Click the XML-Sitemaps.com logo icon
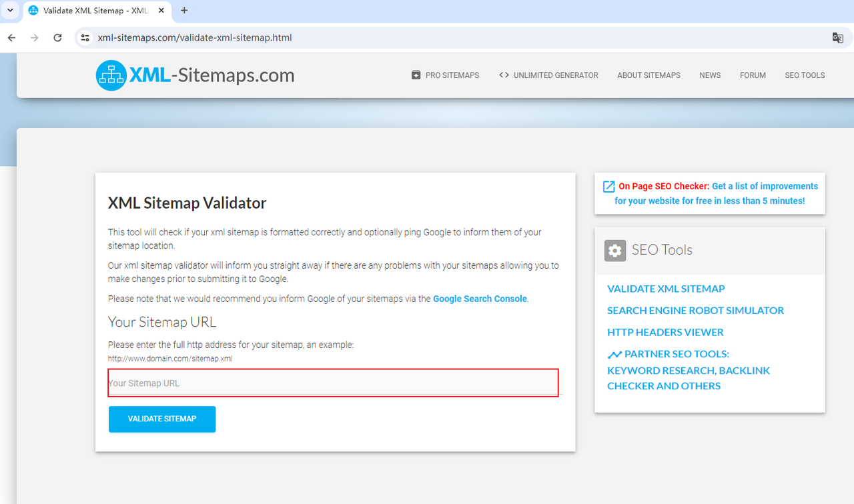The width and height of the screenshot is (854, 504). (x=111, y=75)
